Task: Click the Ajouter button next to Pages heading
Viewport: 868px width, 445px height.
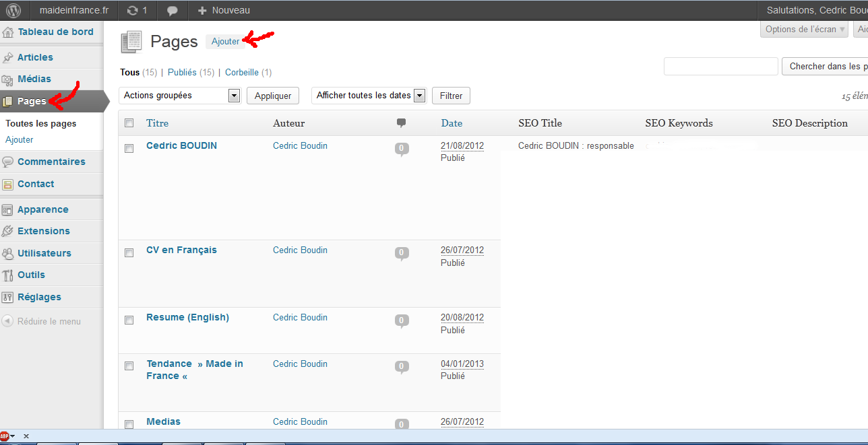Action: [x=225, y=41]
